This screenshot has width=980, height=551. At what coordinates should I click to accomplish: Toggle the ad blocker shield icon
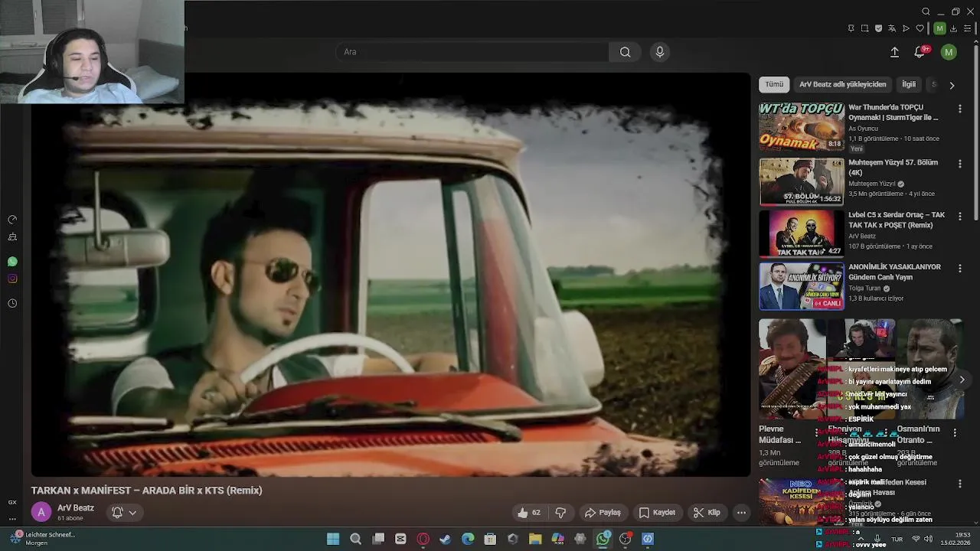tap(878, 28)
